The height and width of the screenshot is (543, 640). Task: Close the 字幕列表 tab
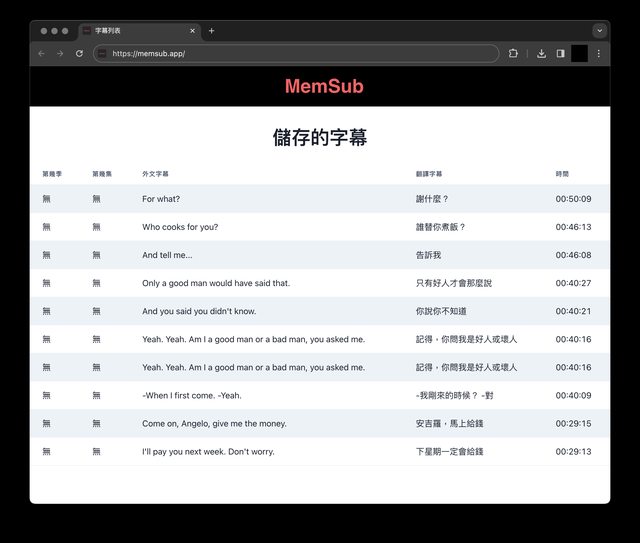pos(193,31)
